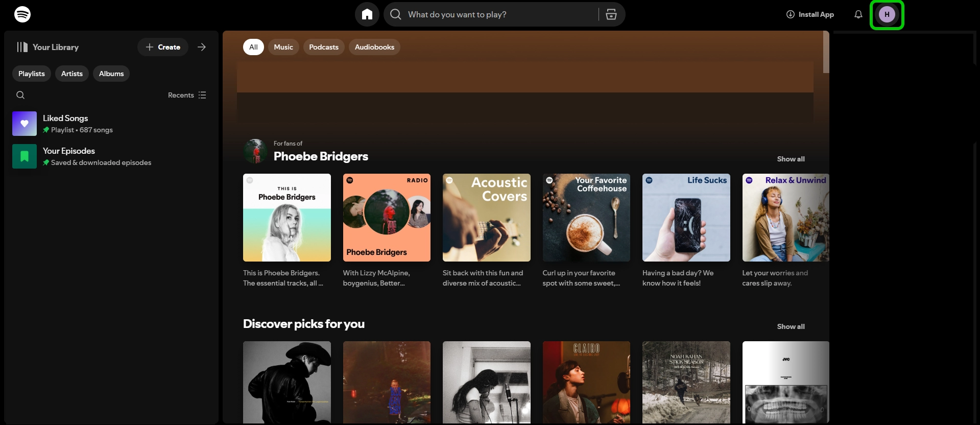Filter library by Artists
Viewport: 980px width, 425px height.
pos(72,74)
